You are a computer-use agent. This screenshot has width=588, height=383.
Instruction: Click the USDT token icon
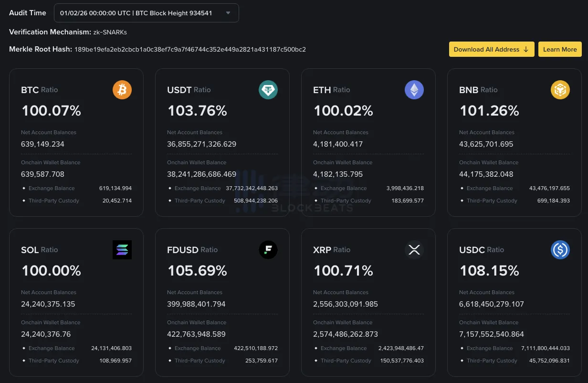tap(268, 89)
